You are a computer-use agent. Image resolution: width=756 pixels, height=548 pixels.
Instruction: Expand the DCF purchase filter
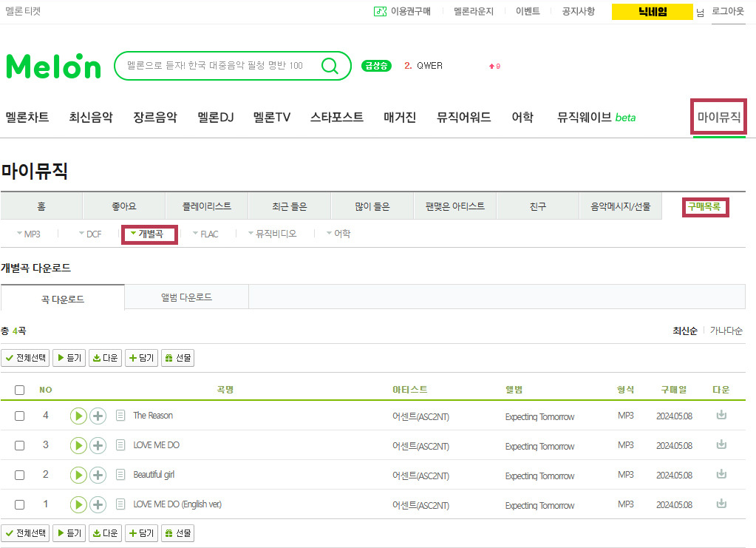(x=90, y=234)
